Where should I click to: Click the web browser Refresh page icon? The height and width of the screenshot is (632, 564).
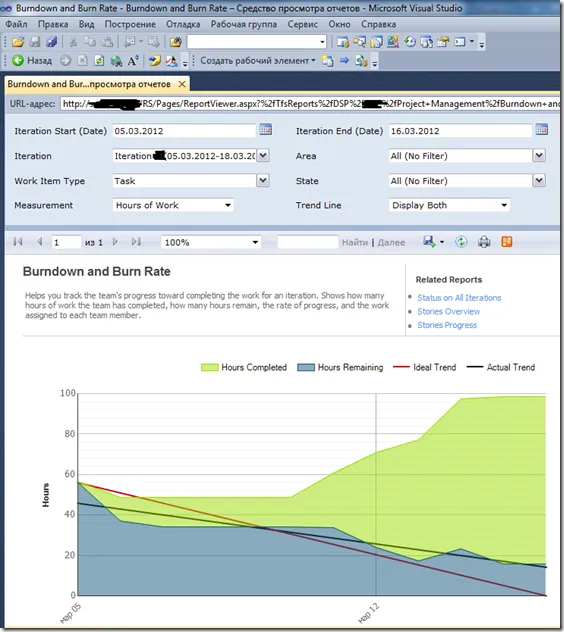pos(99,61)
